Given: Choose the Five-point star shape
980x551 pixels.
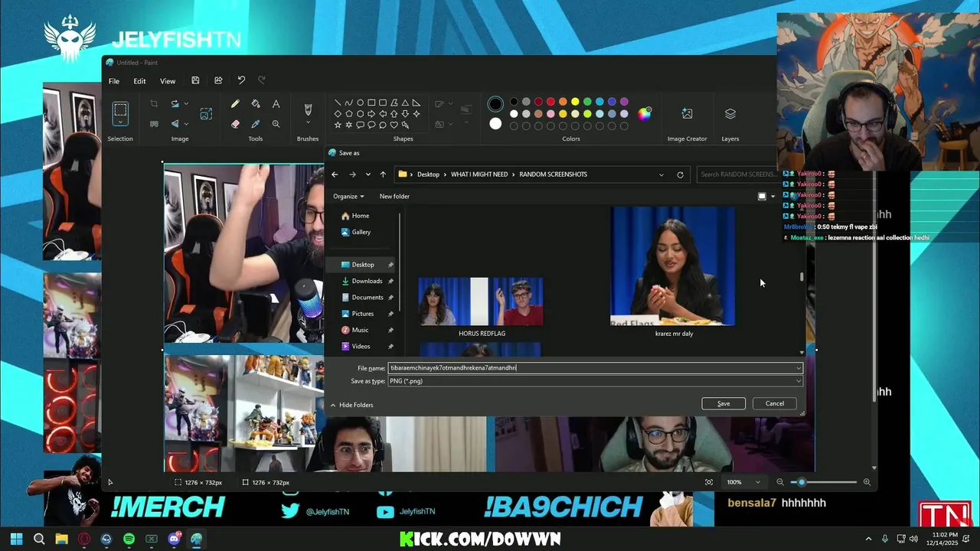Looking at the screenshot, I should point(338,125).
